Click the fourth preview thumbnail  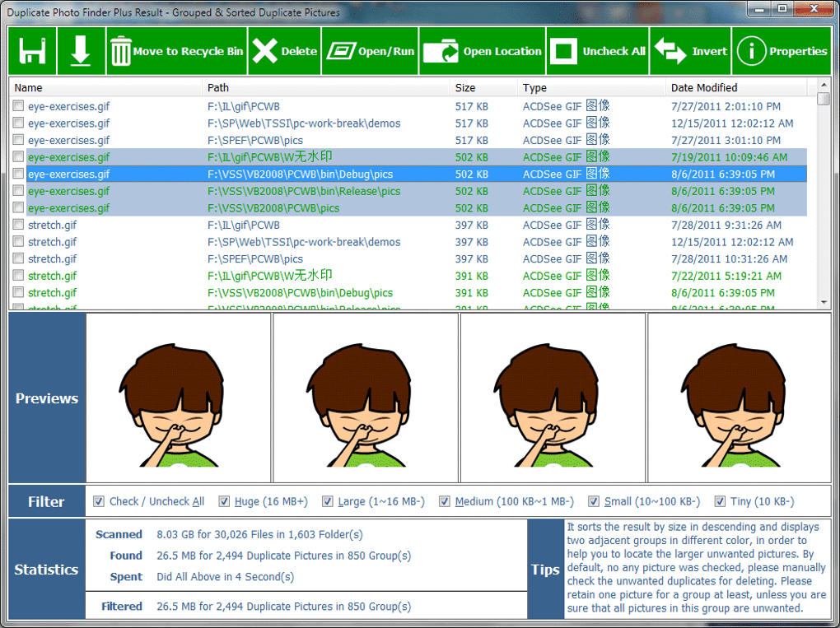pyautogui.click(x=740, y=398)
